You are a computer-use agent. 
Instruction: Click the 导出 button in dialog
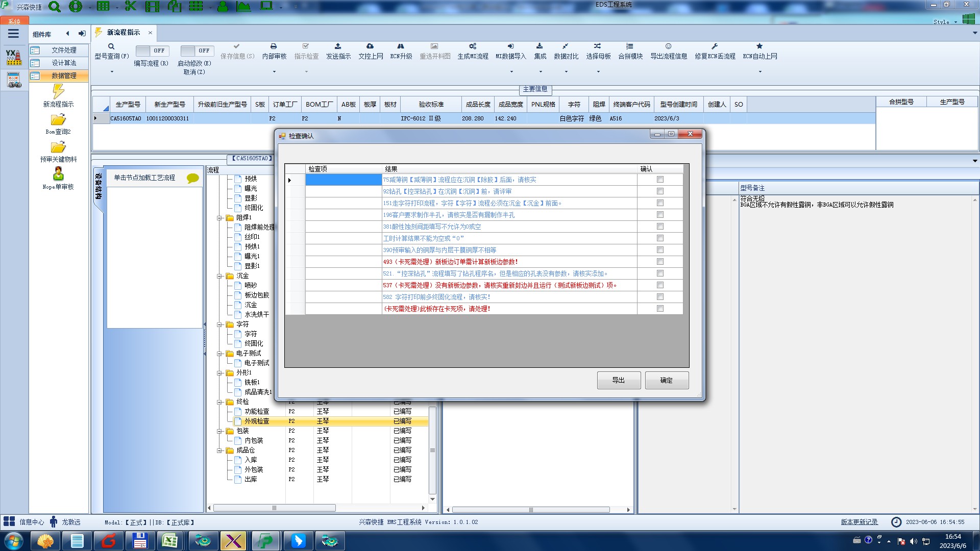619,381
